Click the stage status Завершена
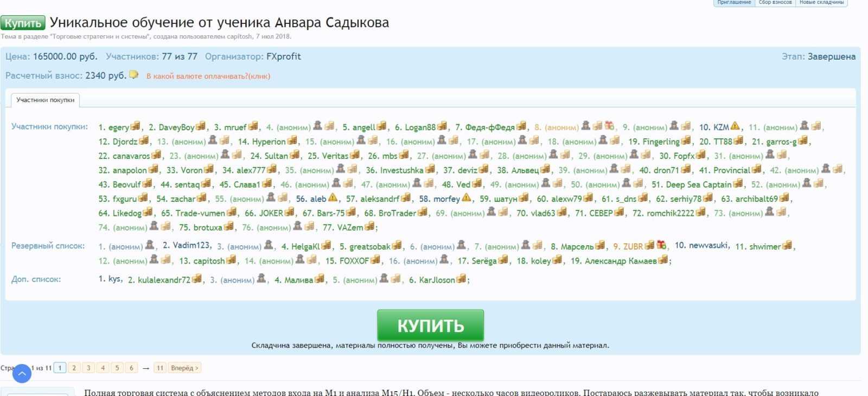 tap(831, 56)
